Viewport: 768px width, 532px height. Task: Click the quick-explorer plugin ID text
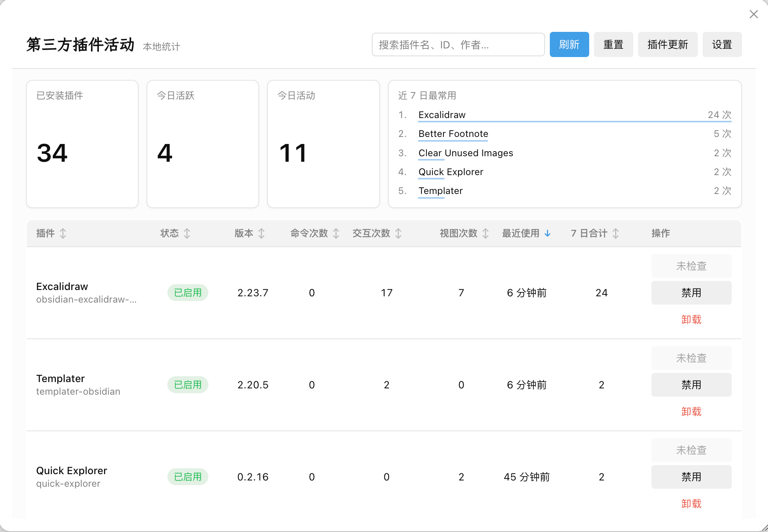click(x=68, y=484)
